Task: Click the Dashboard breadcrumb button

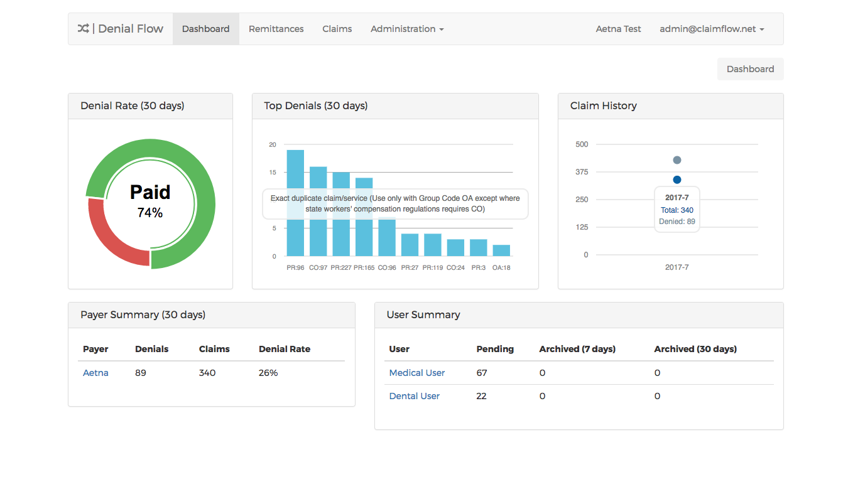Action: coord(750,69)
